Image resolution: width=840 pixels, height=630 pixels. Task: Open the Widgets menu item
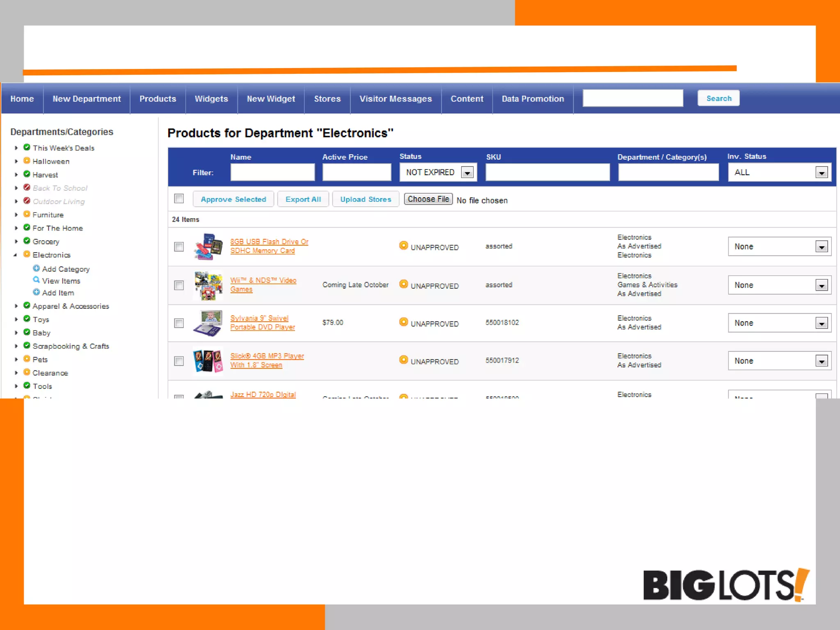tap(211, 99)
